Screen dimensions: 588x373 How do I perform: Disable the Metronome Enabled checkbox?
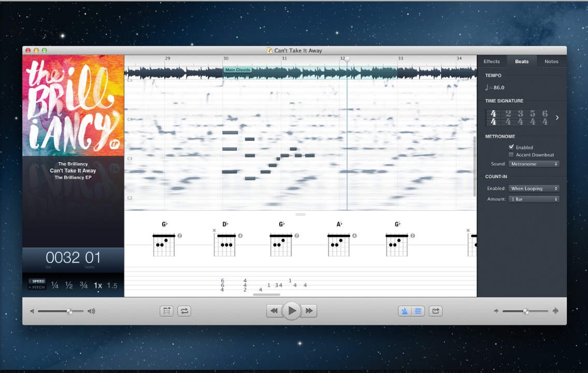pos(511,147)
